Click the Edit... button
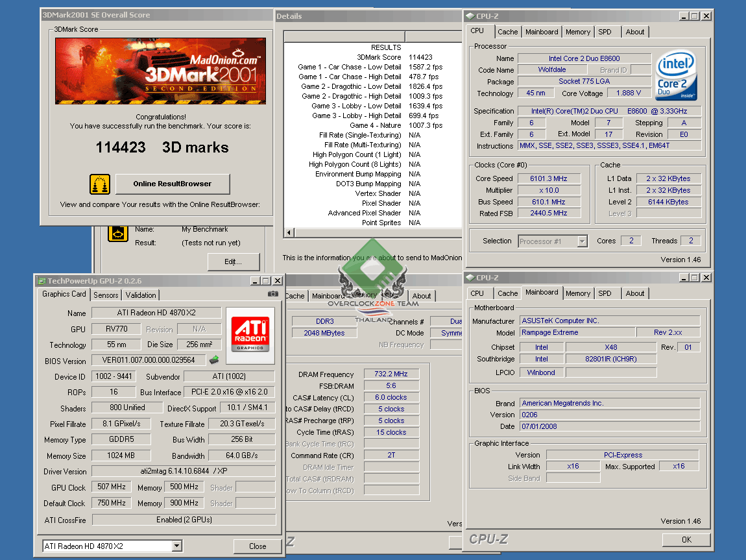This screenshot has width=746, height=560. click(233, 262)
